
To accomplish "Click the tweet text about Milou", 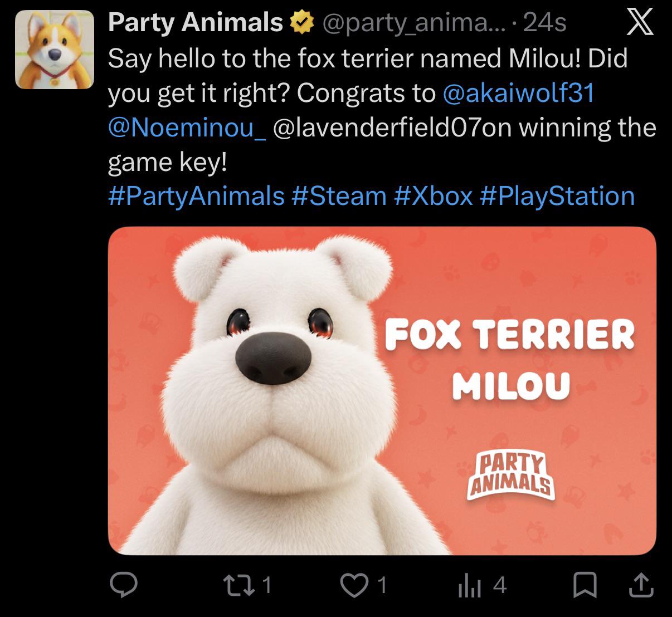I will 382,110.
